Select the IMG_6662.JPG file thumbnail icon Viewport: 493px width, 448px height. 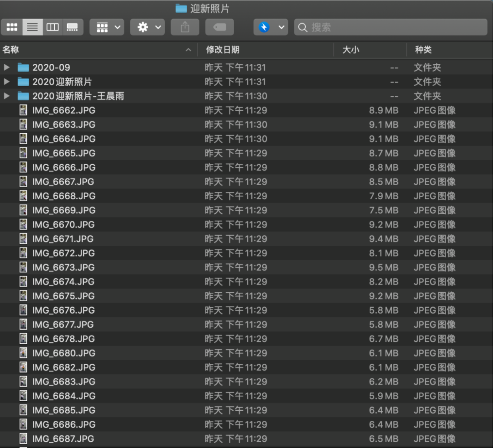coord(23,110)
